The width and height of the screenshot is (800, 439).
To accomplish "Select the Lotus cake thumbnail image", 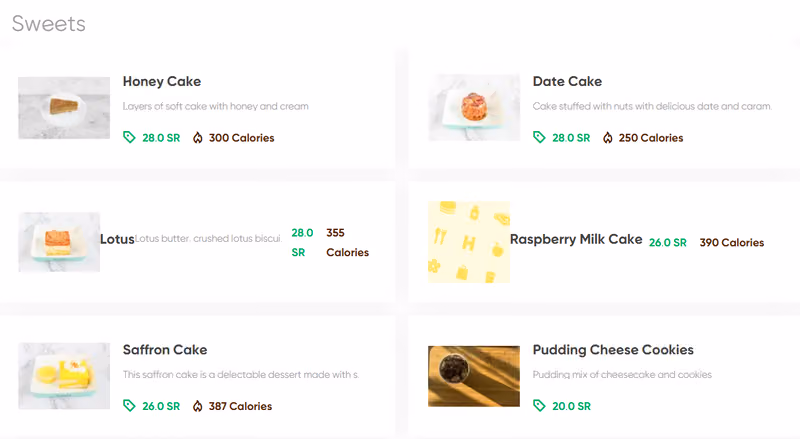I will (x=59, y=242).
